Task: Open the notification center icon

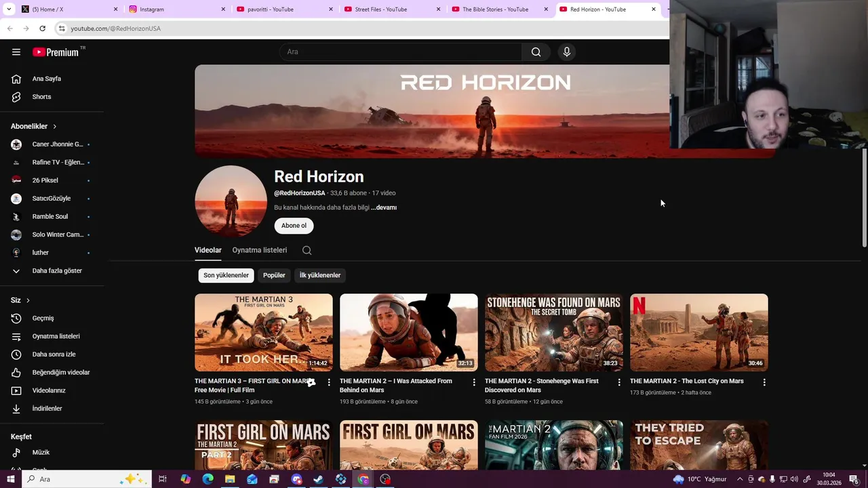Action: 854,479
